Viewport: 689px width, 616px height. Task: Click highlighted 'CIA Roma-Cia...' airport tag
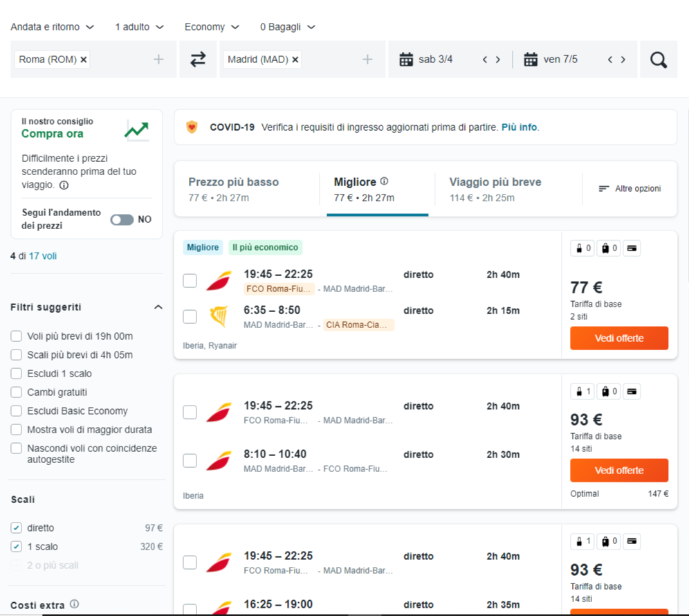(x=358, y=325)
